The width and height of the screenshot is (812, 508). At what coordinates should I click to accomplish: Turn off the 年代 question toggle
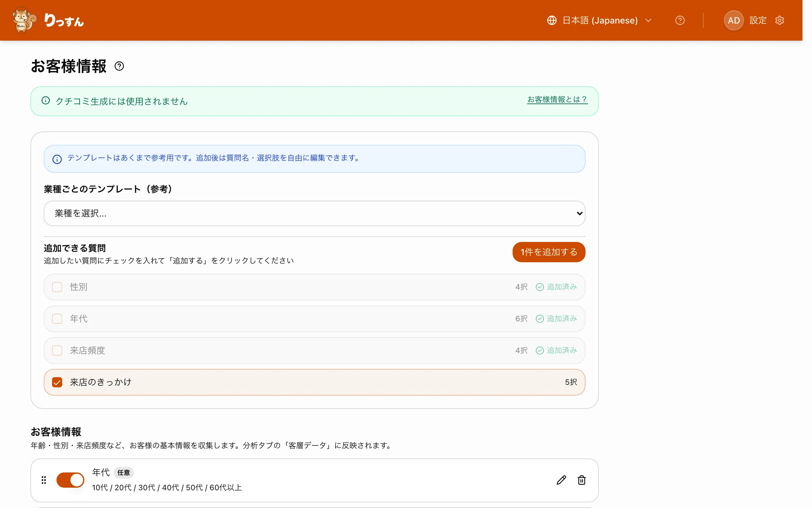tap(70, 480)
